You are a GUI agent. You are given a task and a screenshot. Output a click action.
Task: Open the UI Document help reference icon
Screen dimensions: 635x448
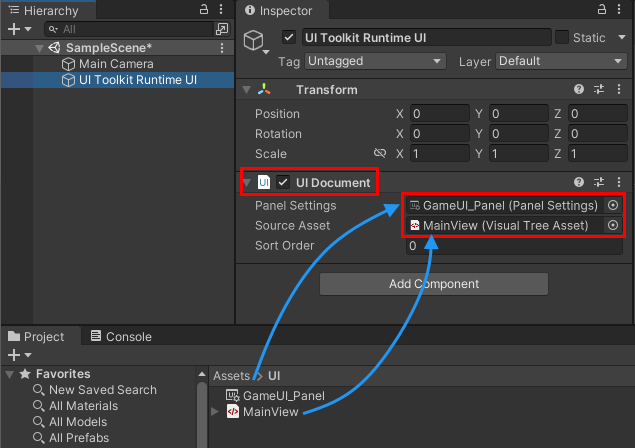[579, 182]
